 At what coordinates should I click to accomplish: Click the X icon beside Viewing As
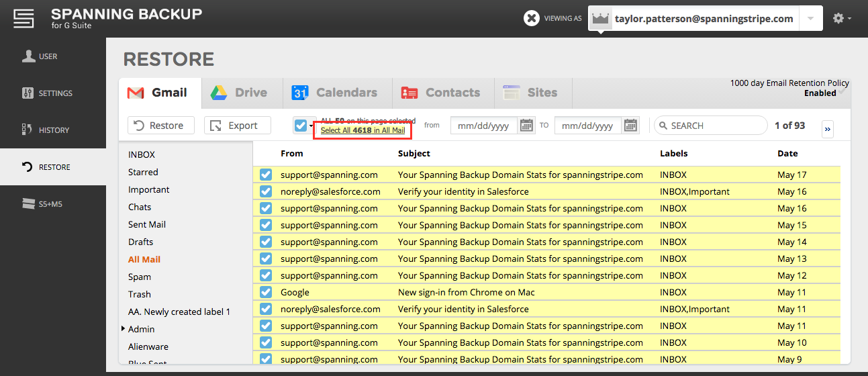click(x=532, y=19)
